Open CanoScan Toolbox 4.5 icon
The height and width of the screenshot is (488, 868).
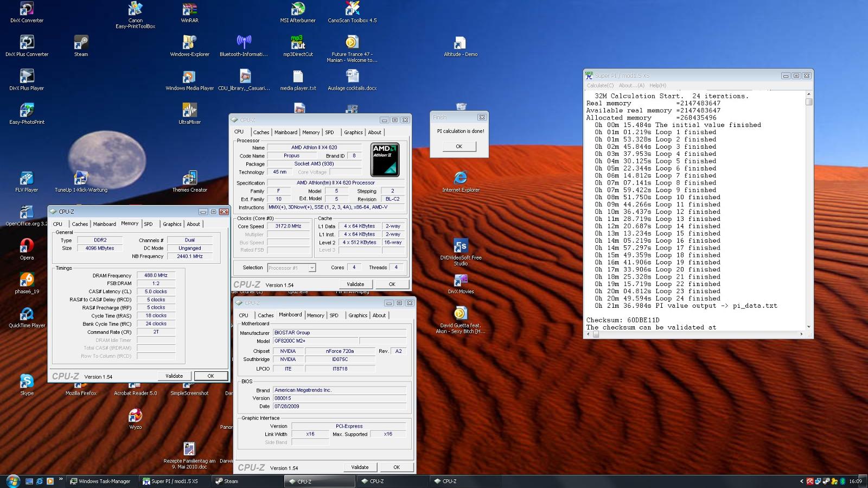coord(352,12)
